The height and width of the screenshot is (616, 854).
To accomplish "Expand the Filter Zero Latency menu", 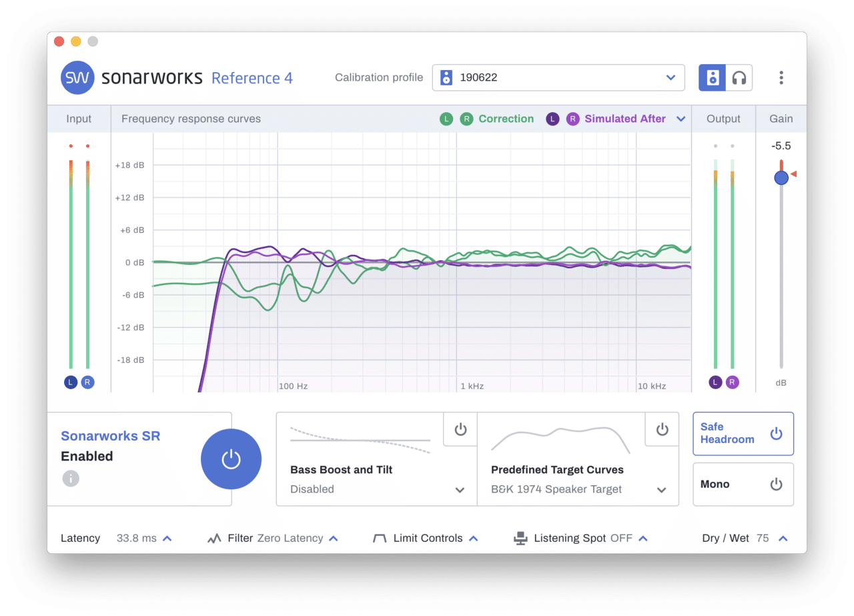I will click(333, 538).
